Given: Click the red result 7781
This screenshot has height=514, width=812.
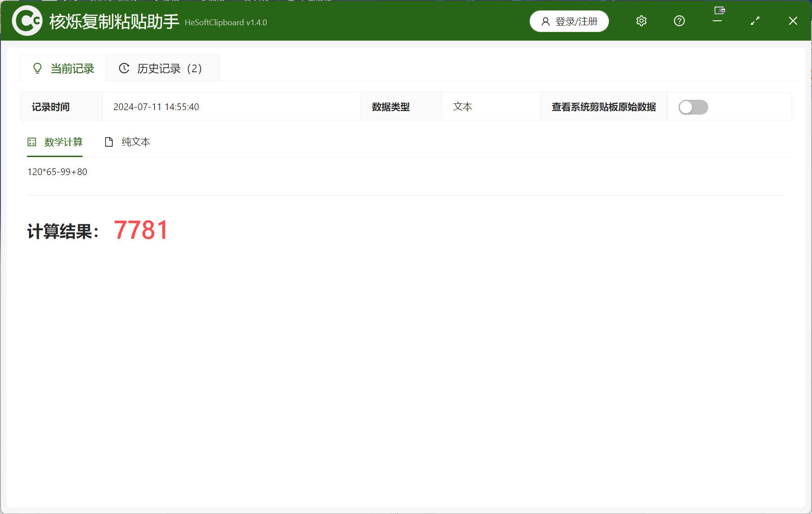Looking at the screenshot, I should pyautogui.click(x=141, y=230).
